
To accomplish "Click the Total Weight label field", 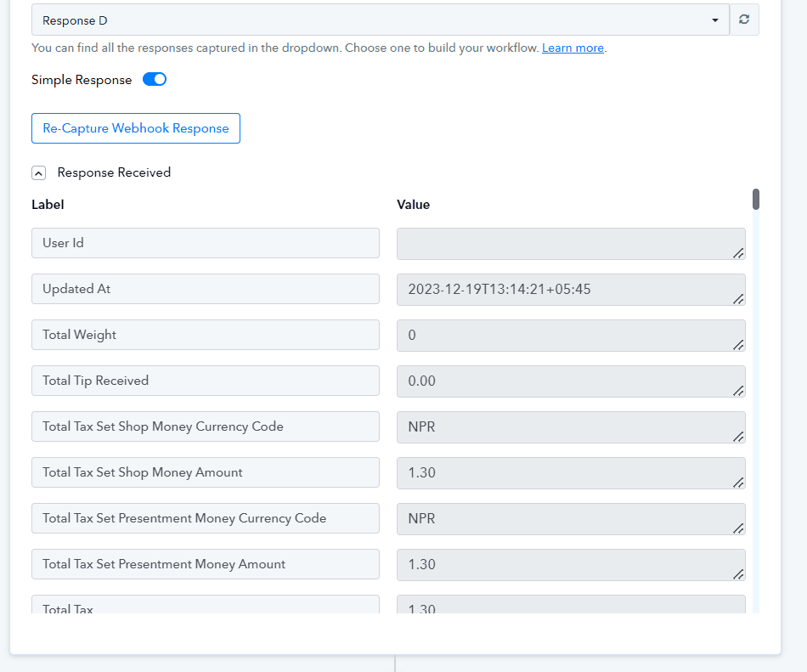I will click(206, 335).
